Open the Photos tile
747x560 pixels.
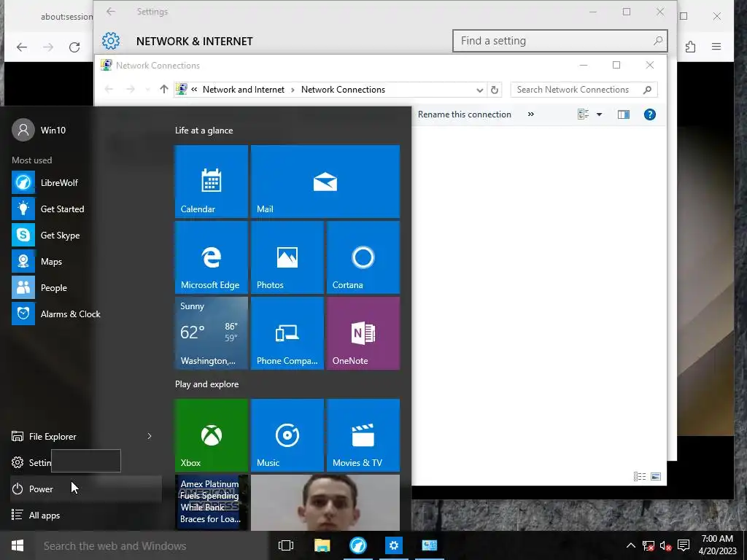click(287, 257)
